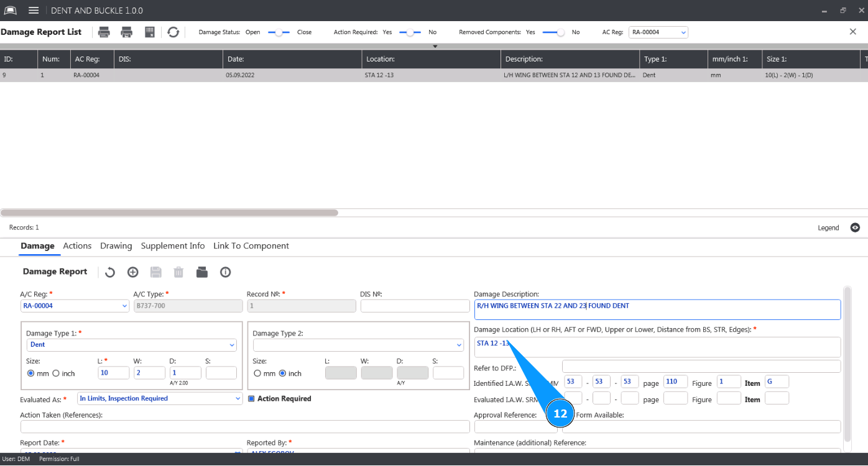Switch to the Drawing tab
The image size is (868, 466).
click(x=116, y=246)
